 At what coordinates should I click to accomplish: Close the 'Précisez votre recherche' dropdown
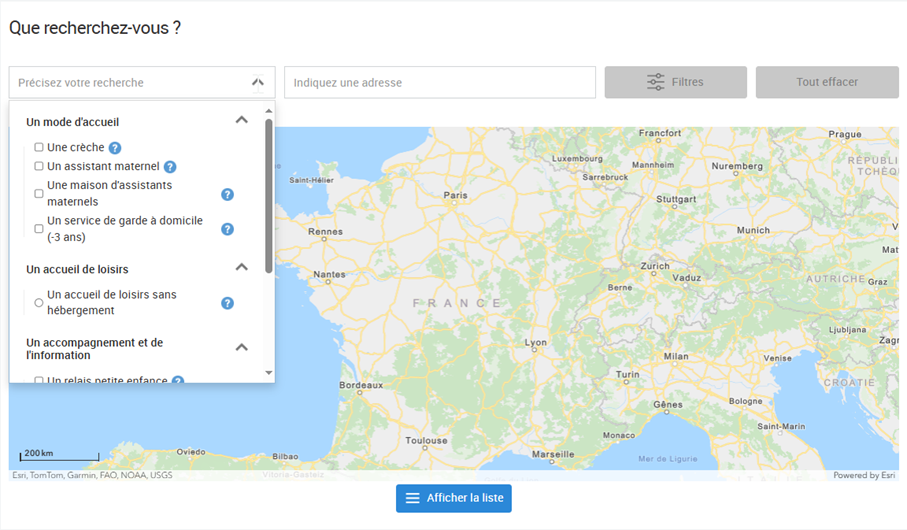[x=257, y=83]
